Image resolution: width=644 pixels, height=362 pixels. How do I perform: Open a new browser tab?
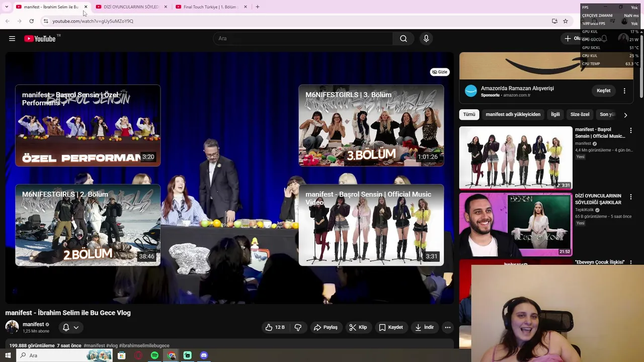pyautogui.click(x=258, y=7)
